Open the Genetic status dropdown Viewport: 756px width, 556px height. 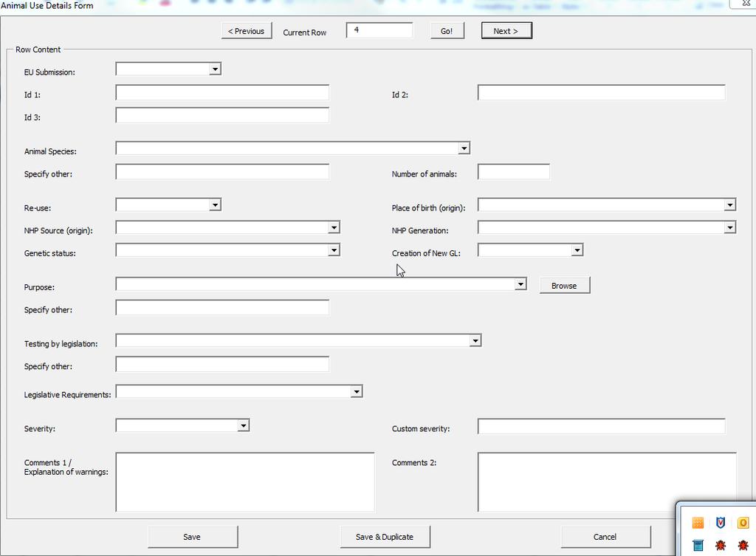[x=334, y=250]
